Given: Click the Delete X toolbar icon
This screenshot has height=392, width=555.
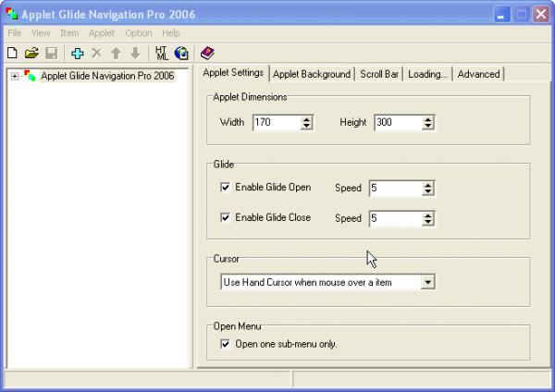Looking at the screenshot, I should click(x=96, y=54).
